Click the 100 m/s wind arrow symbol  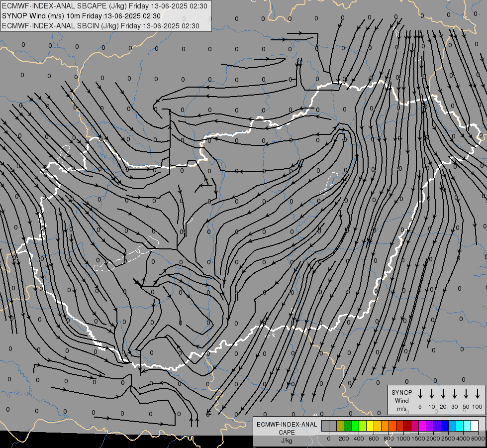click(478, 394)
